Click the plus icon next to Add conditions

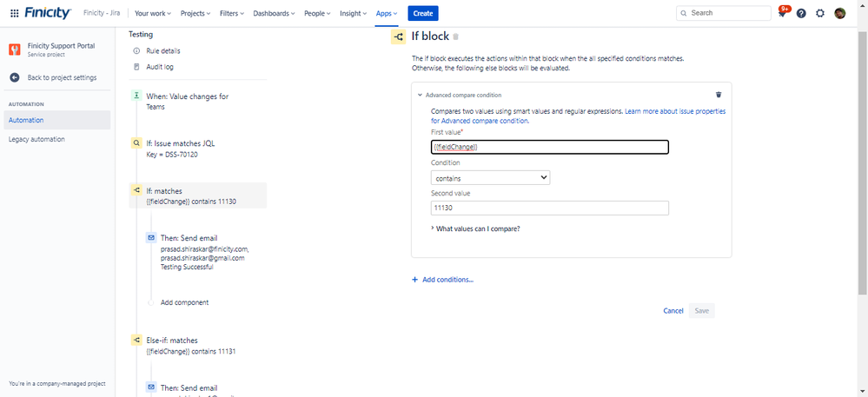pos(414,280)
